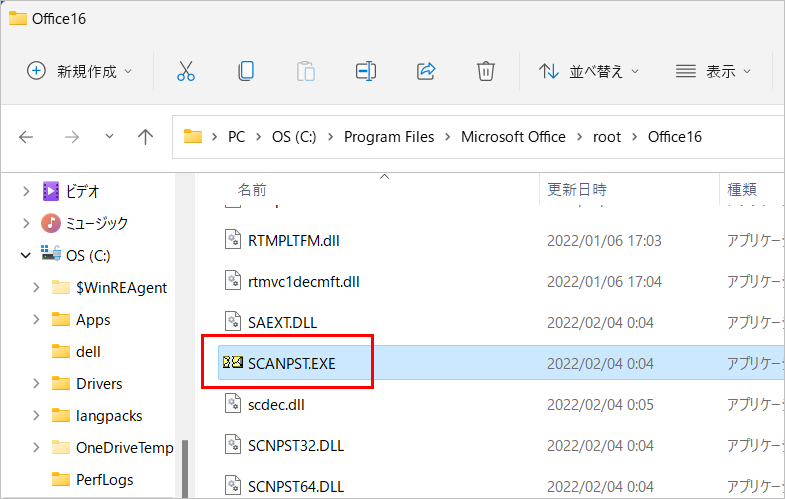Select Drivers folder in tree

click(x=99, y=383)
